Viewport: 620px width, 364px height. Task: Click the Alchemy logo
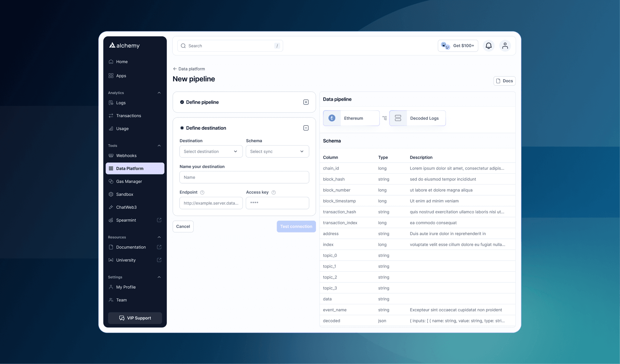(124, 45)
